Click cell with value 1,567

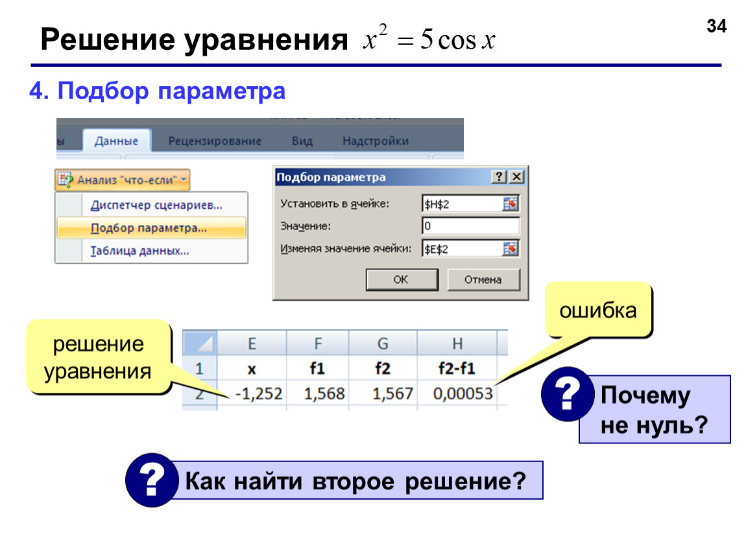click(x=383, y=393)
